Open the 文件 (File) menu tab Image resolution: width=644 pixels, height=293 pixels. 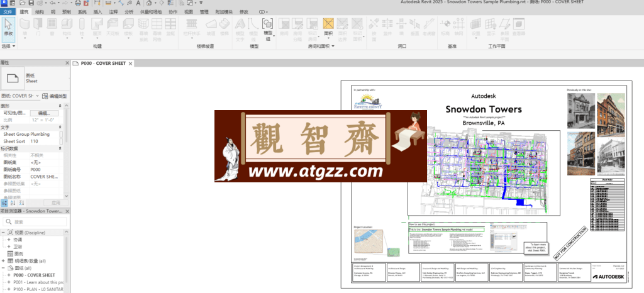8,12
